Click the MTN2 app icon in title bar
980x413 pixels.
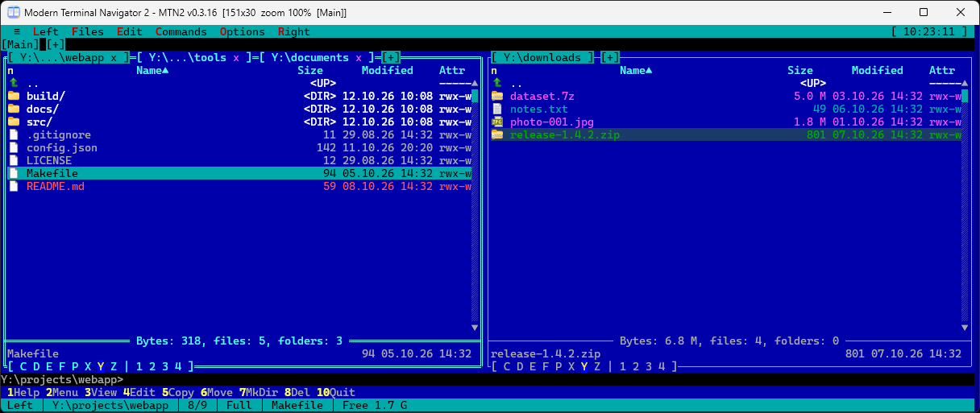coord(13,12)
